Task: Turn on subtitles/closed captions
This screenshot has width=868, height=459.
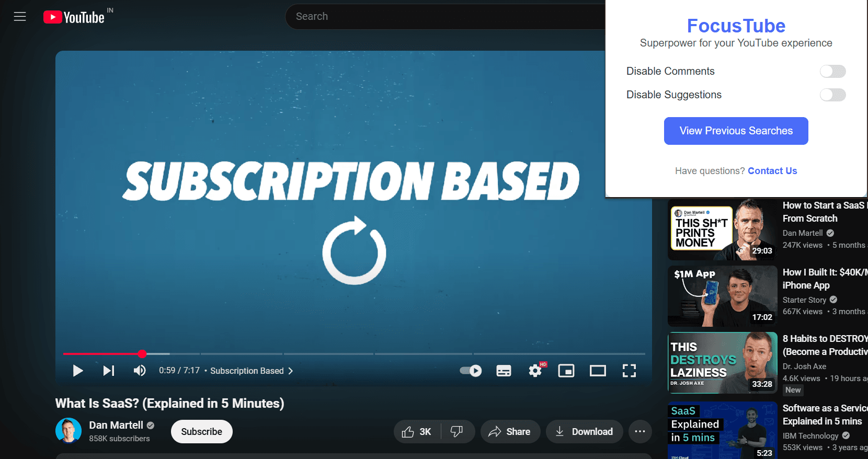Action: click(504, 371)
